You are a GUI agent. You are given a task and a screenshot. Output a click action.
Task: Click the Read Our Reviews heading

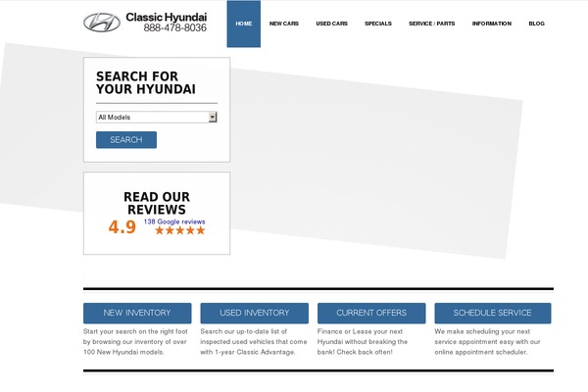(157, 203)
